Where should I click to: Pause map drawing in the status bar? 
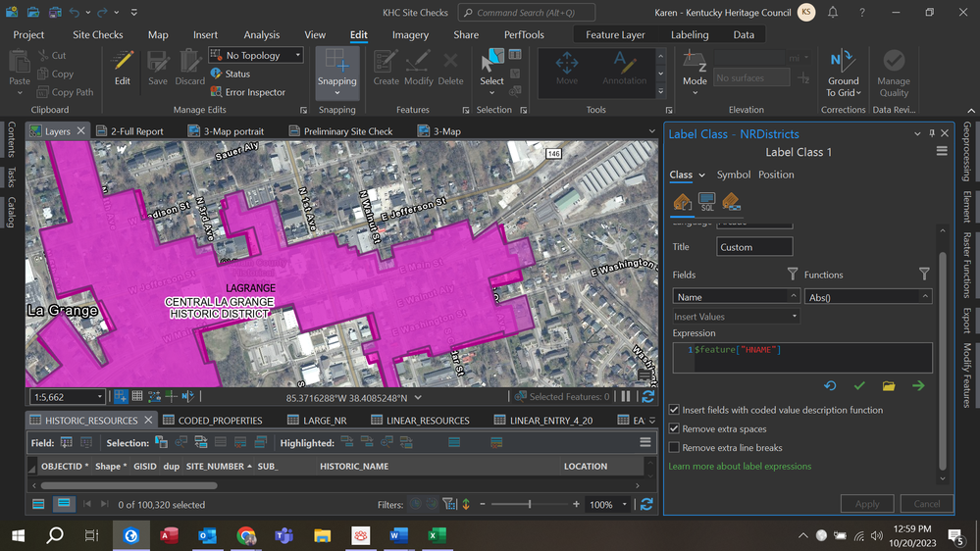pos(626,397)
